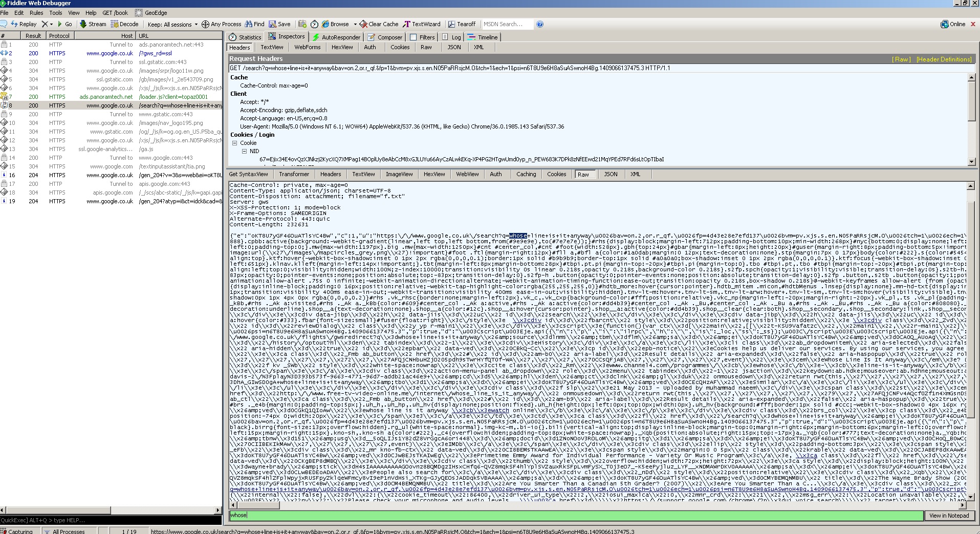Focus the MSDN Search input box
This screenshot has height=534, width=980.
(x=507, y=24)
